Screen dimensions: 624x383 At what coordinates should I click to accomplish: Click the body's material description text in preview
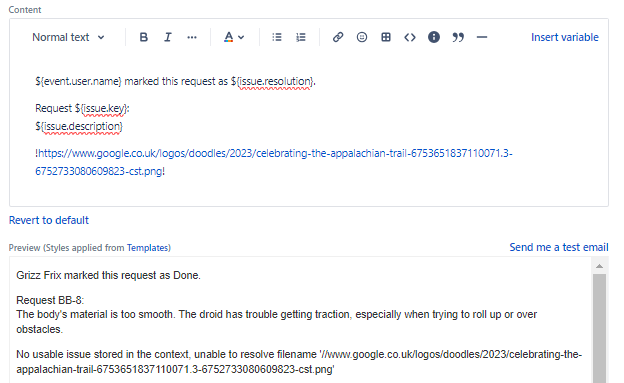277,322
